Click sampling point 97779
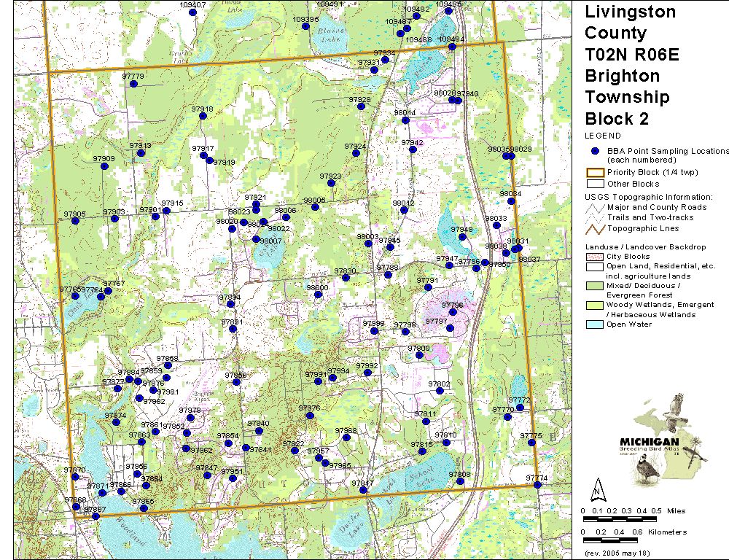The height and width of the screenshot is (560, 729). (x=133, y=84)
